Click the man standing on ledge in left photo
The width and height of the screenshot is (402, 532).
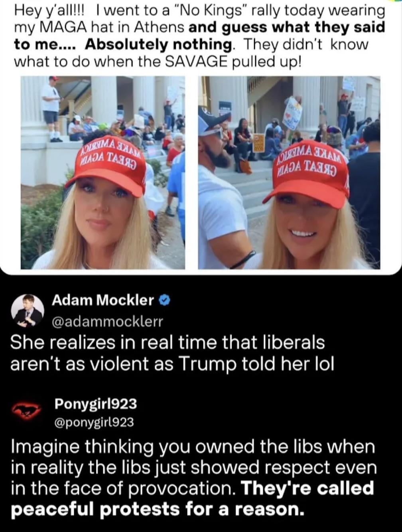51,108
